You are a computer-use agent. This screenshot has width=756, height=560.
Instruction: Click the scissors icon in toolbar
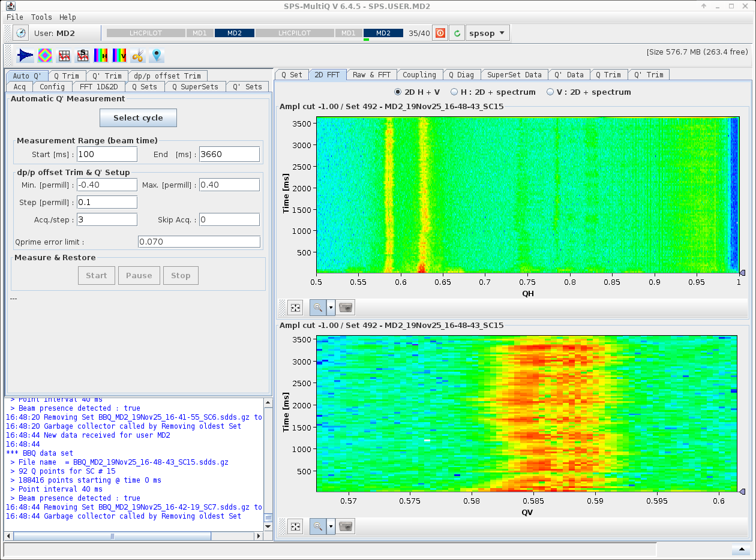[138, 55]
